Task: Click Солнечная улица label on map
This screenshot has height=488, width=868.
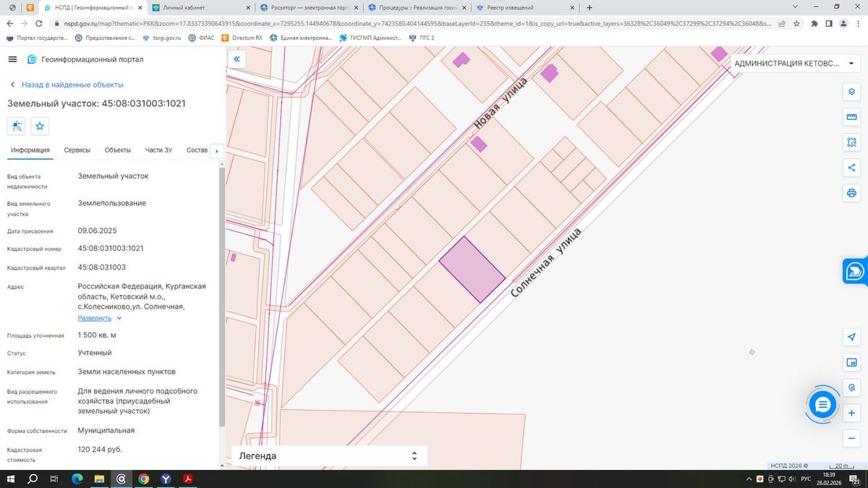Action: coord(546,264)
